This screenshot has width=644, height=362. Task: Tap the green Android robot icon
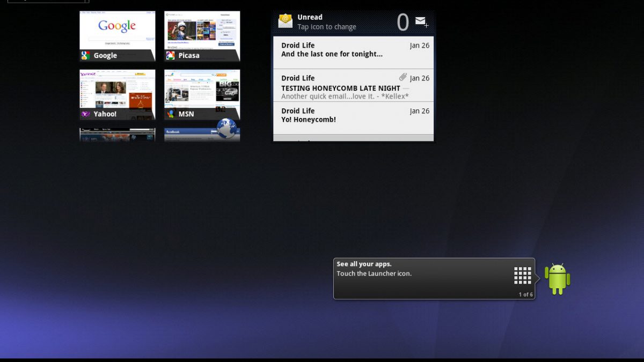(x=557, y=279)
